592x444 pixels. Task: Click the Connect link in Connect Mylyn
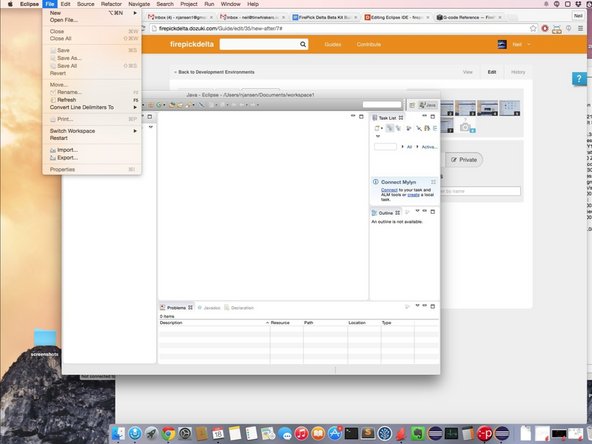(x=389, y=190)
